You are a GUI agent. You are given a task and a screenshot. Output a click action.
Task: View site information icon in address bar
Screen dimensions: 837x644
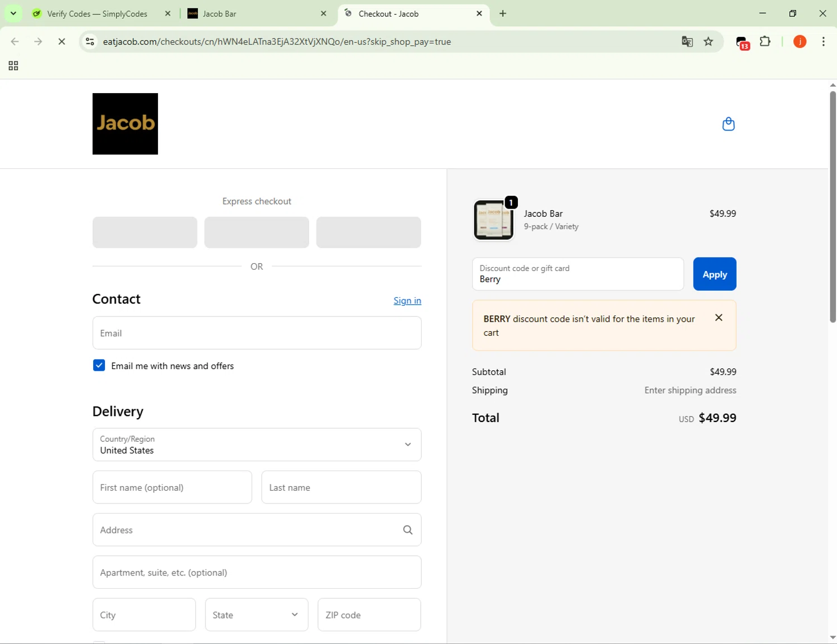click(90, 42)
